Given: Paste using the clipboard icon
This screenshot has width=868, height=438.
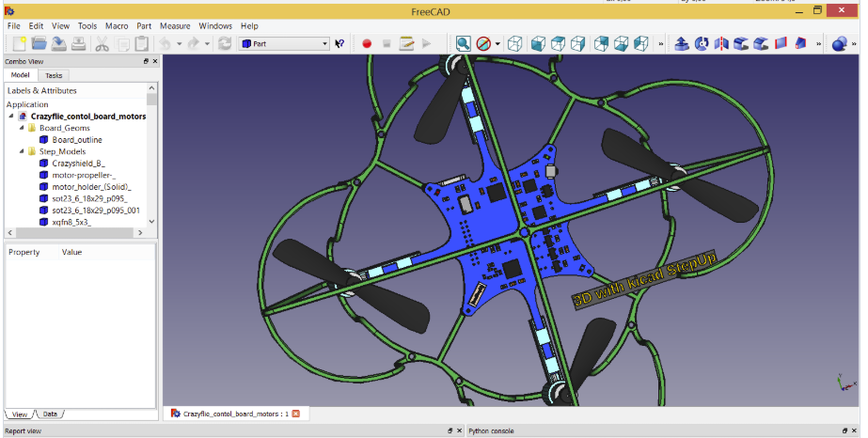Looking at the screenshot, I should (142, 43).
